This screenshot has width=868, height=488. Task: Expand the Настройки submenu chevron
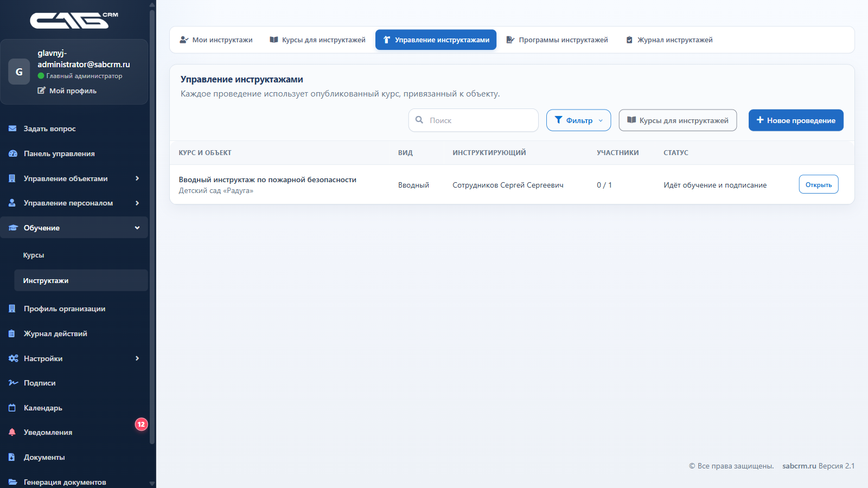coord(137,358)
